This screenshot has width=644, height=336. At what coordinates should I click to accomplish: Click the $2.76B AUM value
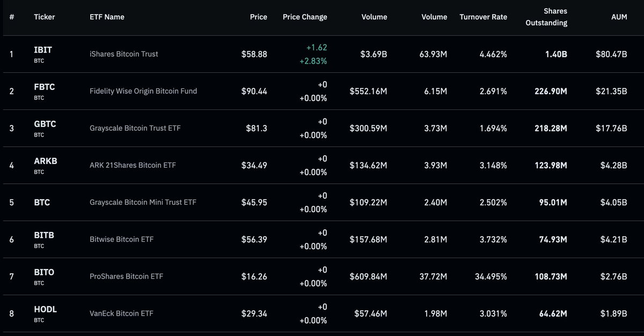pos(613,277)
